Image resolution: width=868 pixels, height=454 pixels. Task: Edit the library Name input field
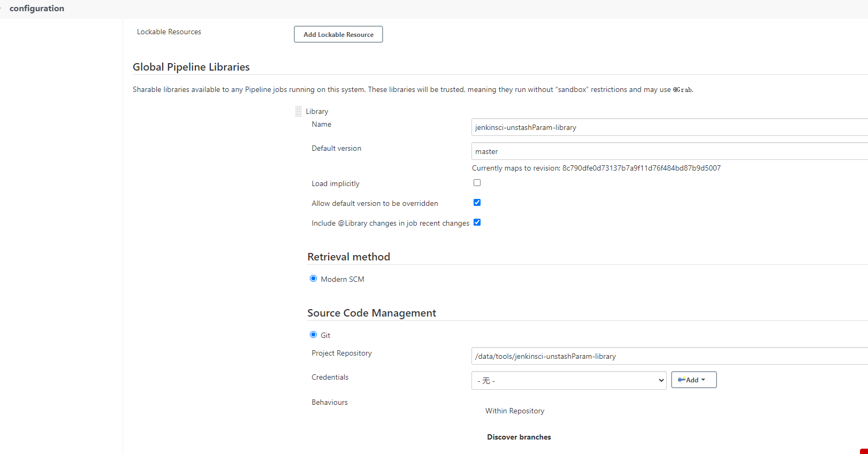pos(669,127)
